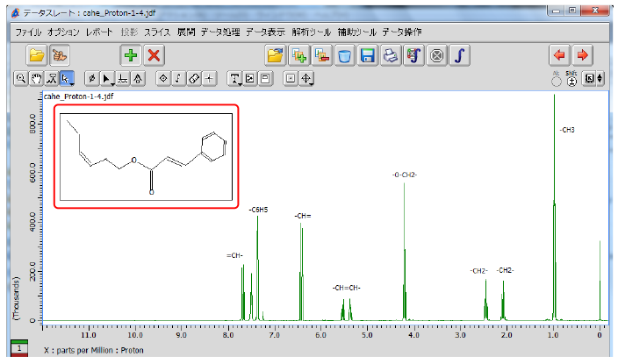
Task: Click the -CH=CH- peak label
Action: (x=347, y=288)
